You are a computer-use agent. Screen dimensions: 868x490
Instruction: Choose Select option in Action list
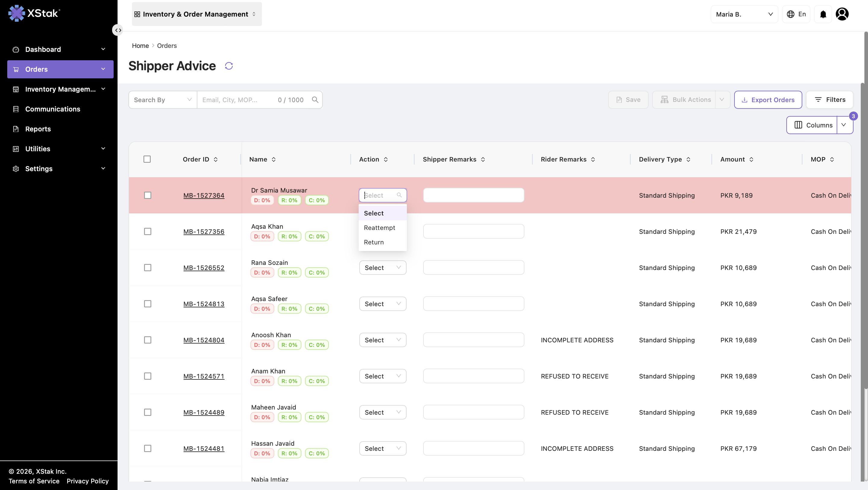coord(383,213)
